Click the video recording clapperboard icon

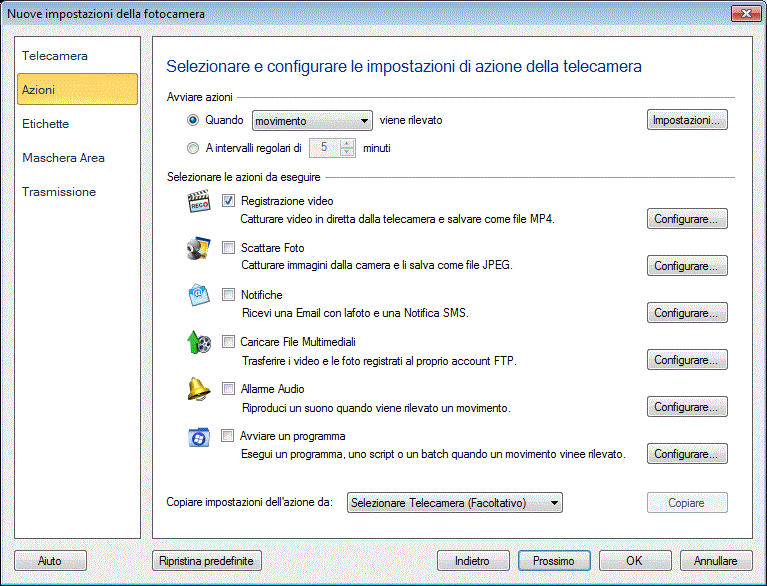click(x=200, y=203)
